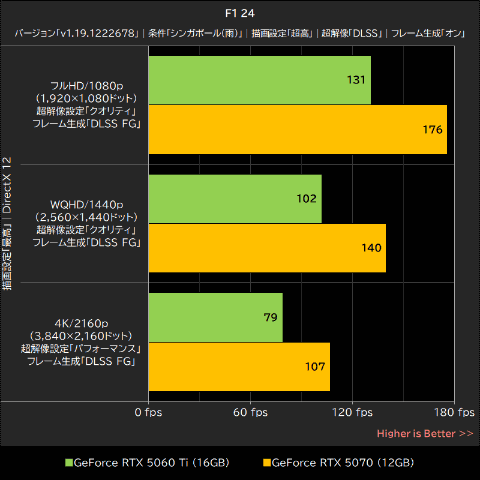480x480 pixels.
Task: Click the 180 fps axis label
Action: 454,412
